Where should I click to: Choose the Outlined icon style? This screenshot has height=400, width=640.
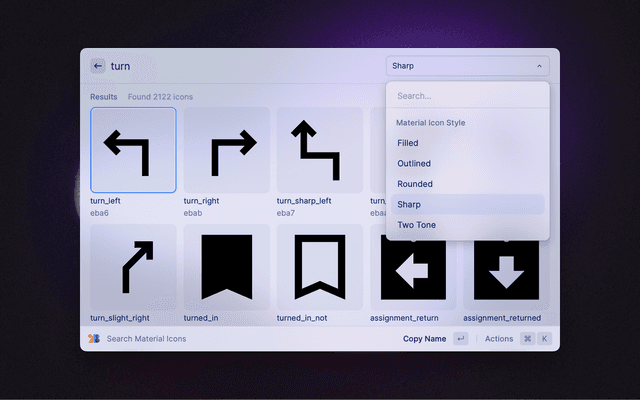[414, 164]
